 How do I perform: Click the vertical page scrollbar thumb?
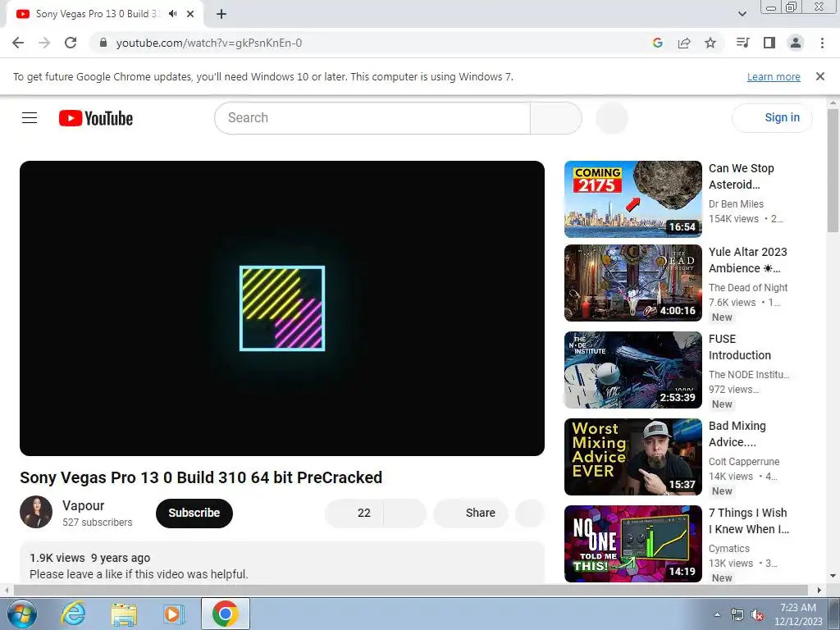(833, 171)
